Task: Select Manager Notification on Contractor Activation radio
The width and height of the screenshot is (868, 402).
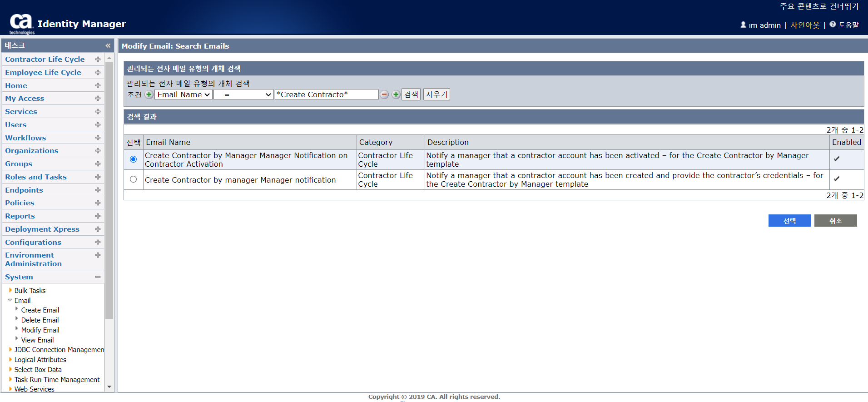Action: [133, 159]
